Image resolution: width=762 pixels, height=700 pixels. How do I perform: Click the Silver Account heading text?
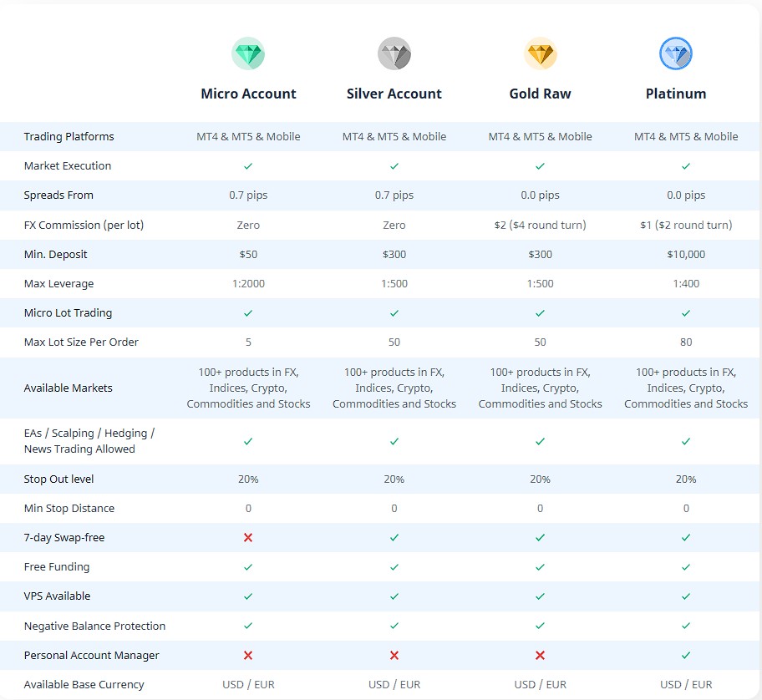[x=394, y=94]
